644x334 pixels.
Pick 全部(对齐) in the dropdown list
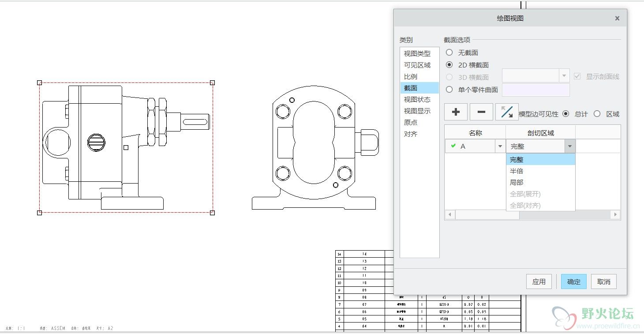click(541, 206)
